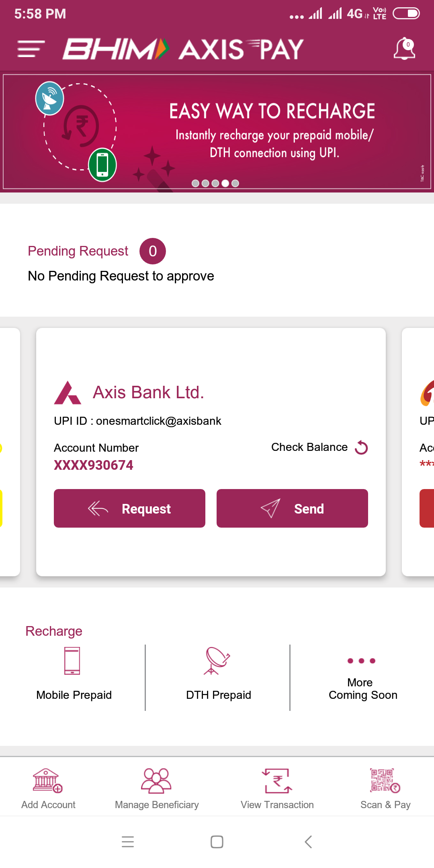Viewport: 434px width, 868px height.
Task: Open View Transaction history
Action: pos(277,781)
